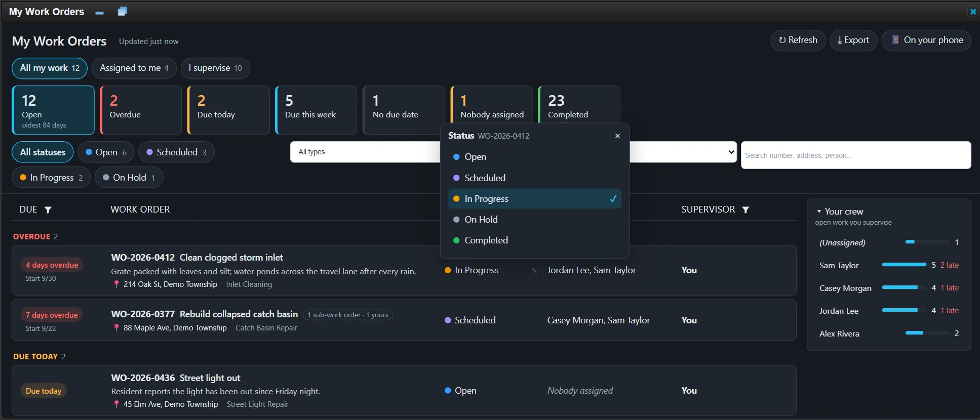Select the 12 Open summary card
The image size is (980, 420).
[53, 110]
